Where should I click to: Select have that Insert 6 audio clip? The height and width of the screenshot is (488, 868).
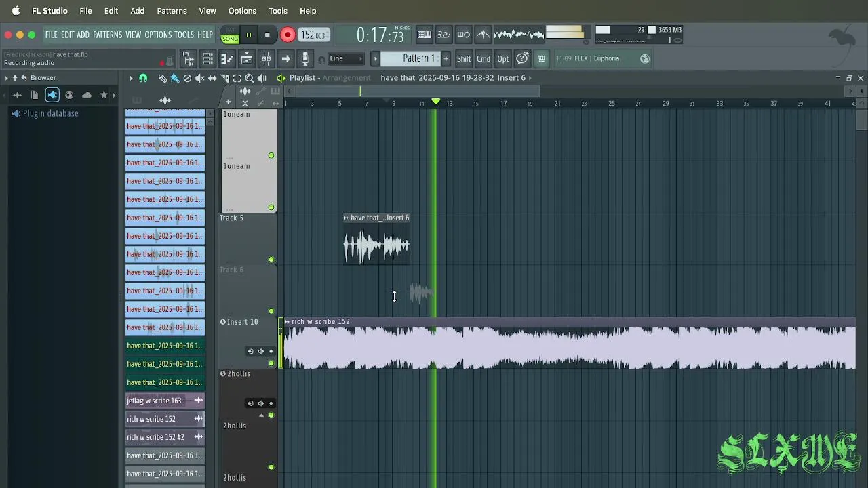tap(376, 239)
